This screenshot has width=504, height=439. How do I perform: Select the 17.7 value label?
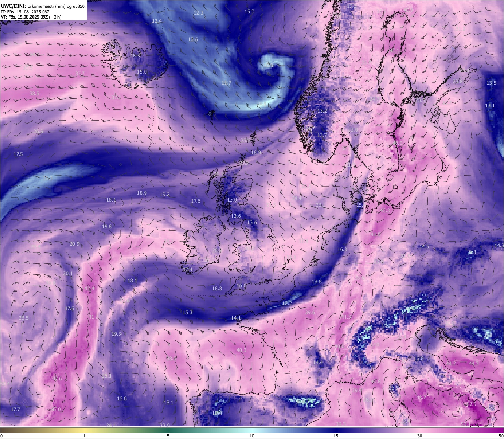point(15,409)
